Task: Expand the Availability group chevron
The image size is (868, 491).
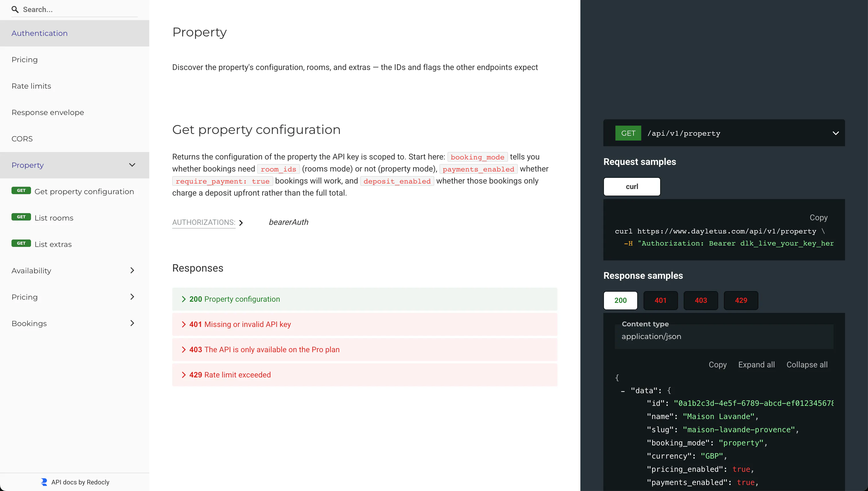Action: (x=132, y=270)
